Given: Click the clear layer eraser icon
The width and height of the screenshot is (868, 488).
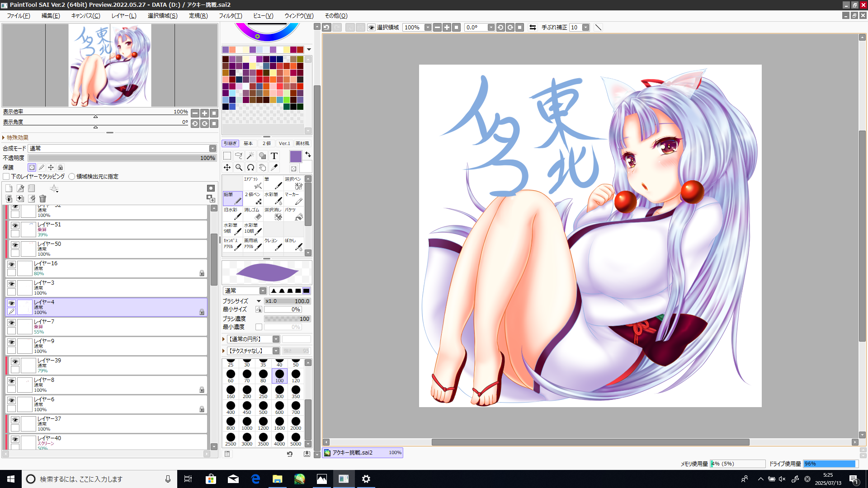Looking at the screenshot, I should tap(32, 198).
